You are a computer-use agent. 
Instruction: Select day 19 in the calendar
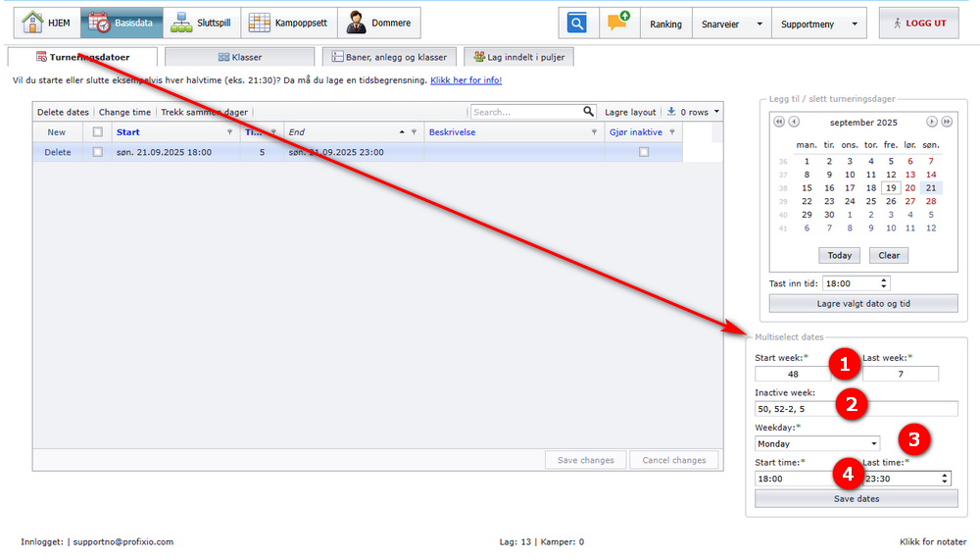[891, 187]
